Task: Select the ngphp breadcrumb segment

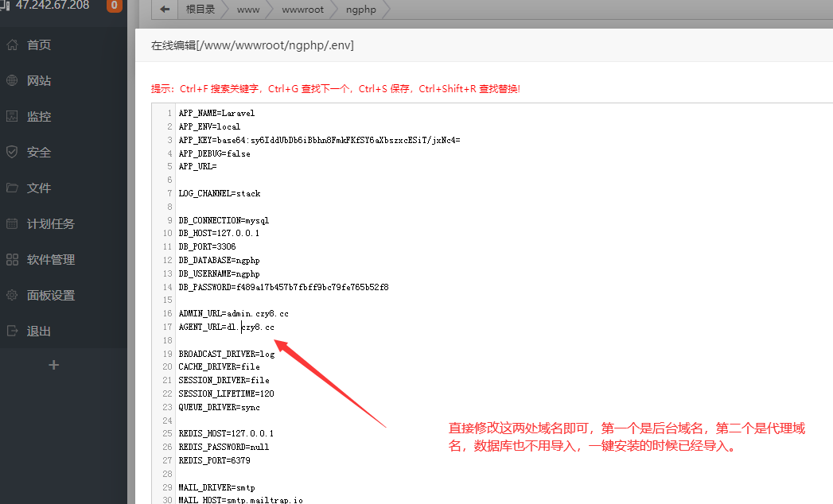Action: [x=362, y=10]
